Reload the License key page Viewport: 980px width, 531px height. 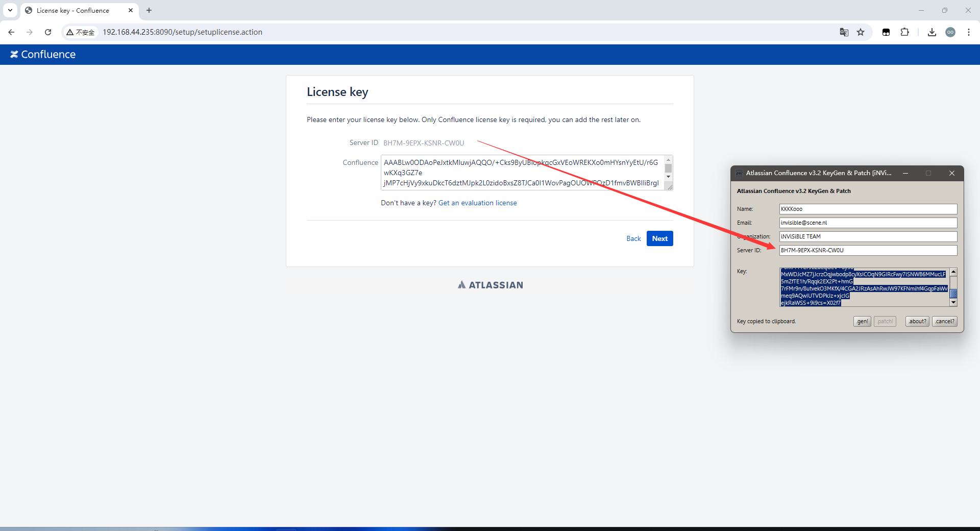point(48,32)
